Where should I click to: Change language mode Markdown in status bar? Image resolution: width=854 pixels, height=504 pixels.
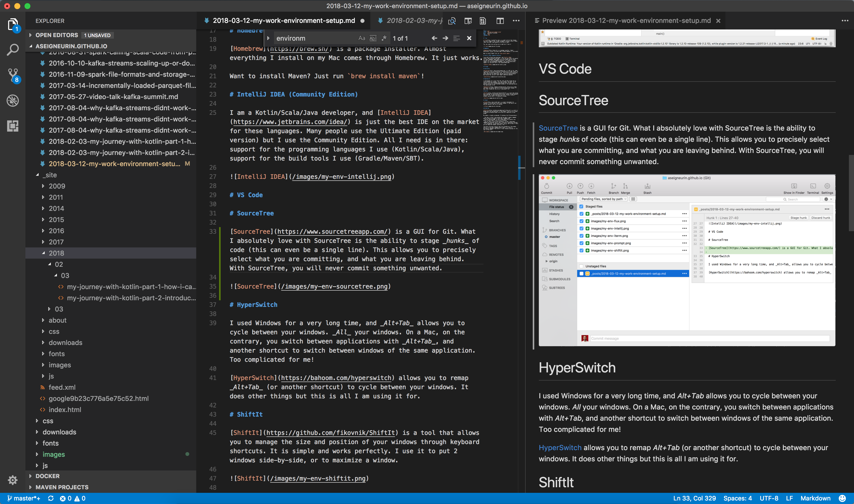point(815,498)
